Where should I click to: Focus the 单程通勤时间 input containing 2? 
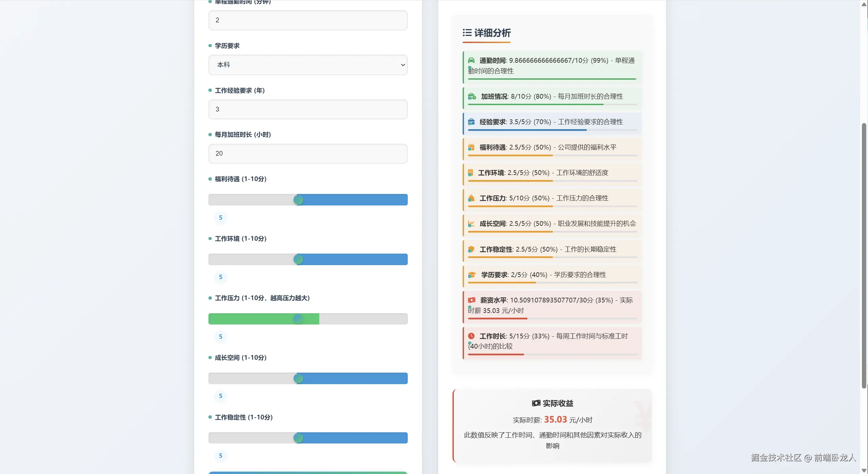[308, 20]
